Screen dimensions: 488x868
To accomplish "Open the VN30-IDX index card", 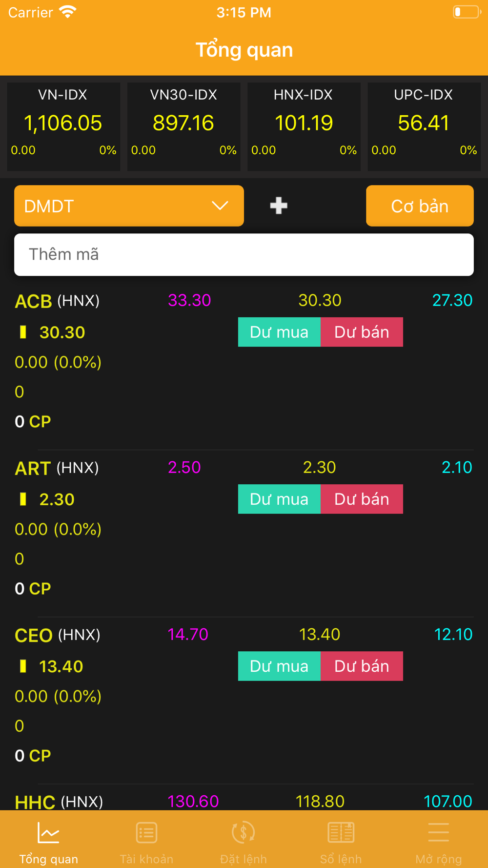I will click(183, 126).
